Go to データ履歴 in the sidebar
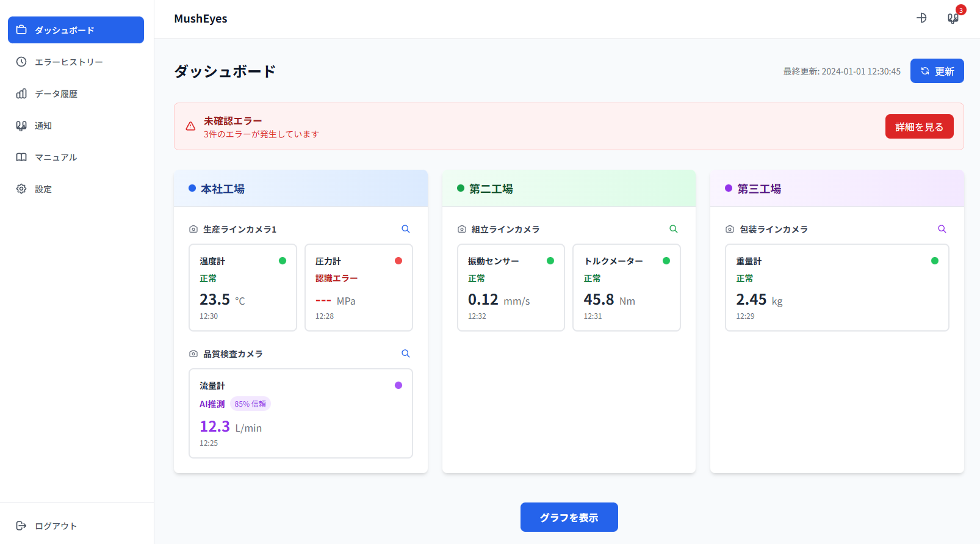Image resolution: width=980 pixels, height=544 pixels. (56, 93)
